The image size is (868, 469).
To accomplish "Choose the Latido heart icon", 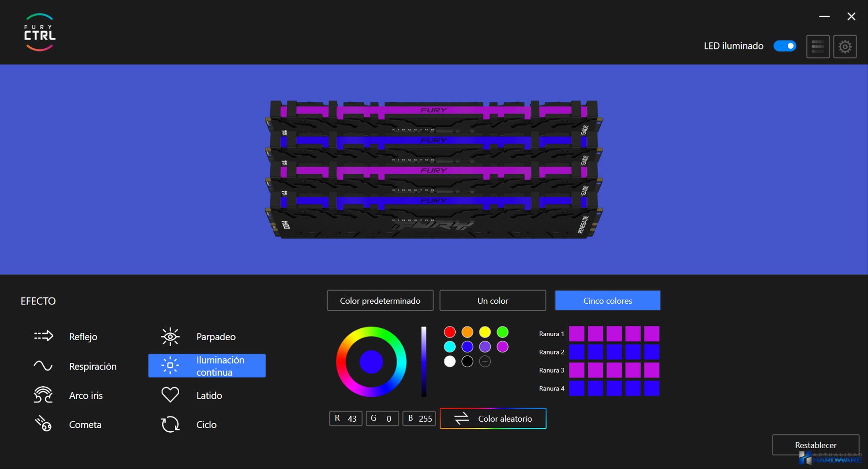I will tap(170, 395).
